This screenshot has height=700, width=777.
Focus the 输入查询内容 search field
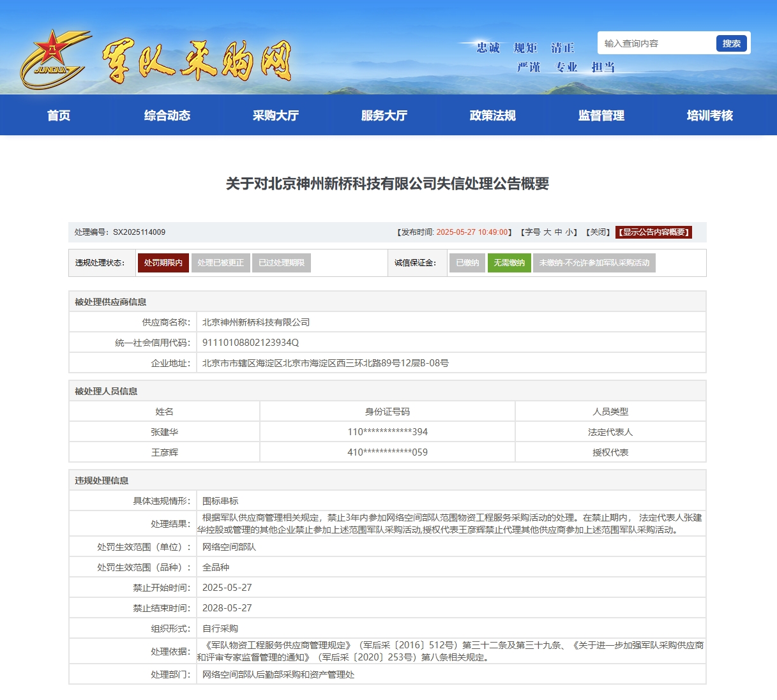pos(656,43)
